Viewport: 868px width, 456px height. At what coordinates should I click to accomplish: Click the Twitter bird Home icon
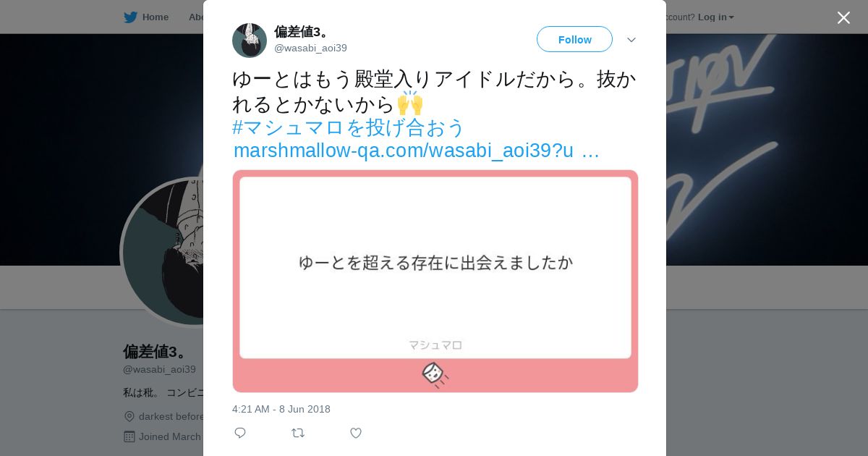click(x=130, y=17)
